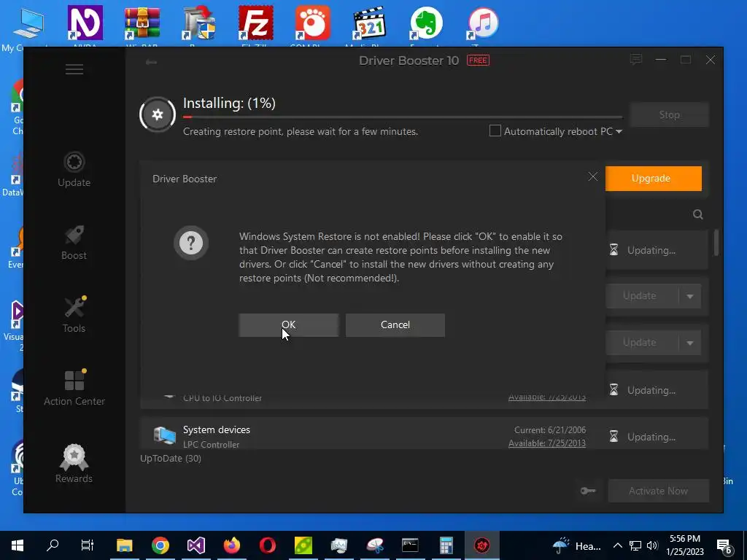The image size is (747, 560).
Task: Click the CPU to IO Controller text
Action: click(222, 398)
